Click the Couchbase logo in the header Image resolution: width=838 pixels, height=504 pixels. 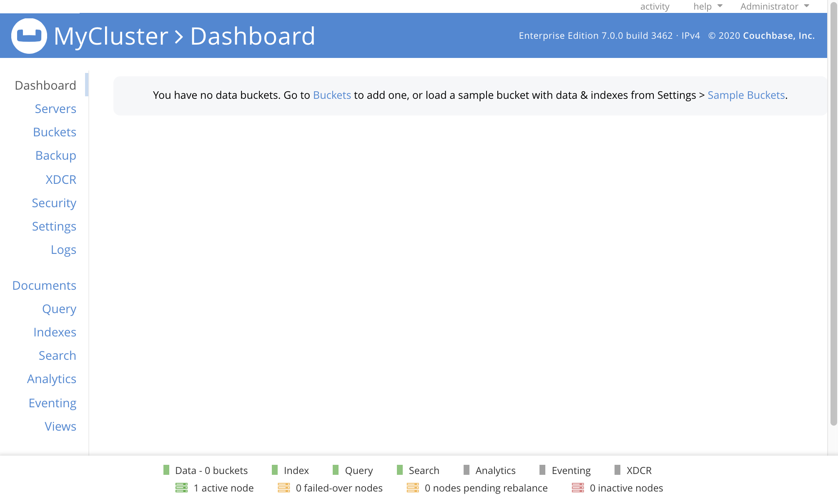29,35
